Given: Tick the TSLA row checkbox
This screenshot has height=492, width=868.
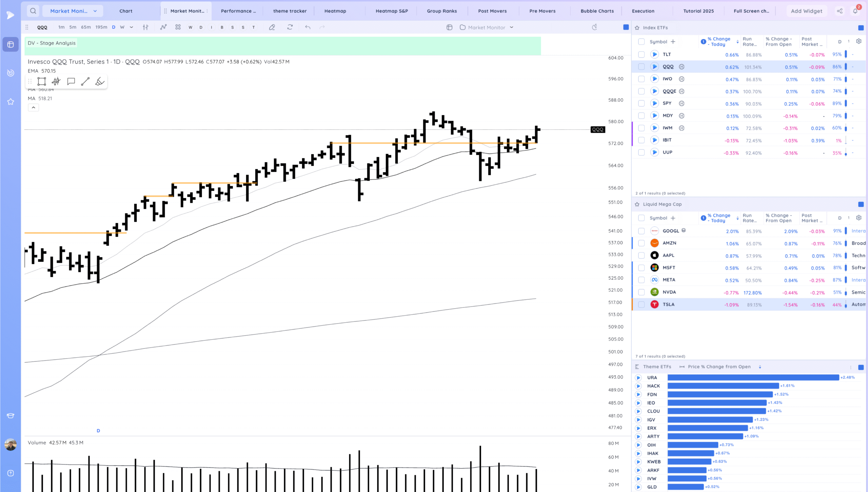Looking at the screenshot, I should click(x=641, y=305).
